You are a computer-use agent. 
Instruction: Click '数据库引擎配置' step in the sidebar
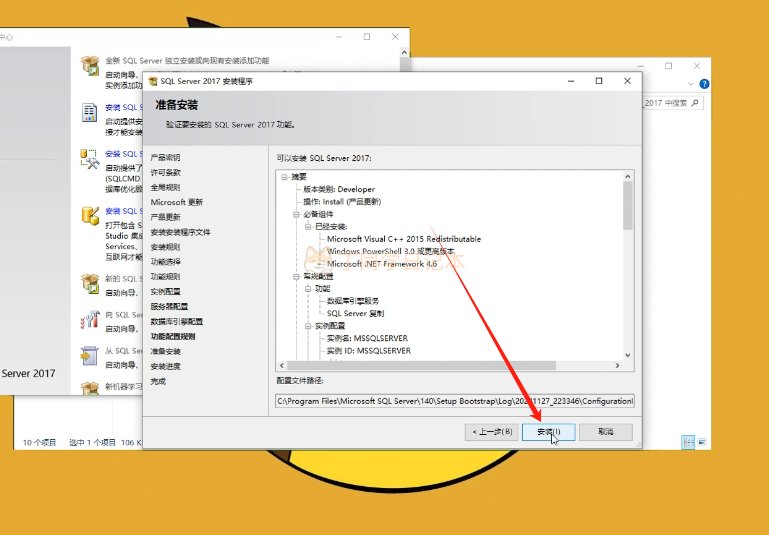pos(177,322)
